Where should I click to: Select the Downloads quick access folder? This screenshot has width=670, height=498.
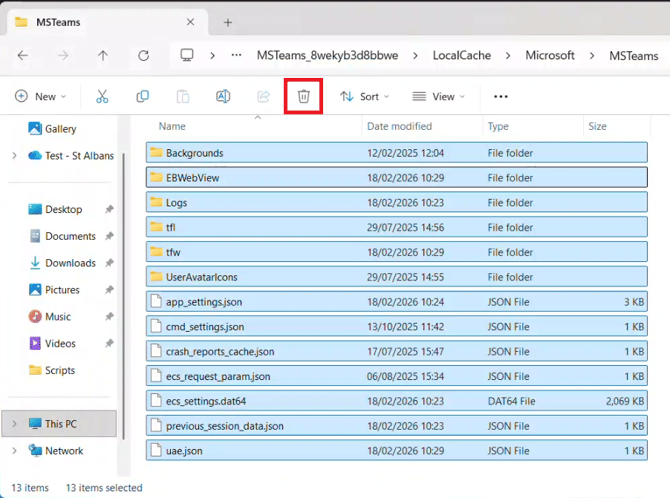point(70,263)
